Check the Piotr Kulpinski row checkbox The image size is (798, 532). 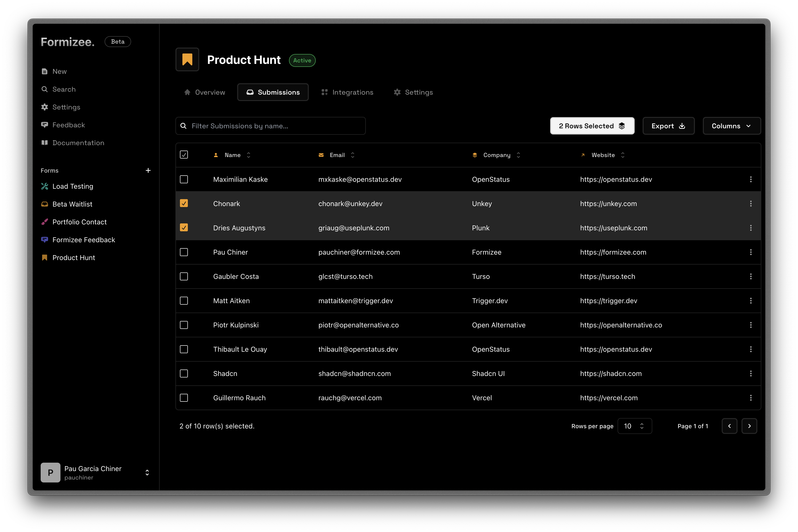(x=184, y=325)
